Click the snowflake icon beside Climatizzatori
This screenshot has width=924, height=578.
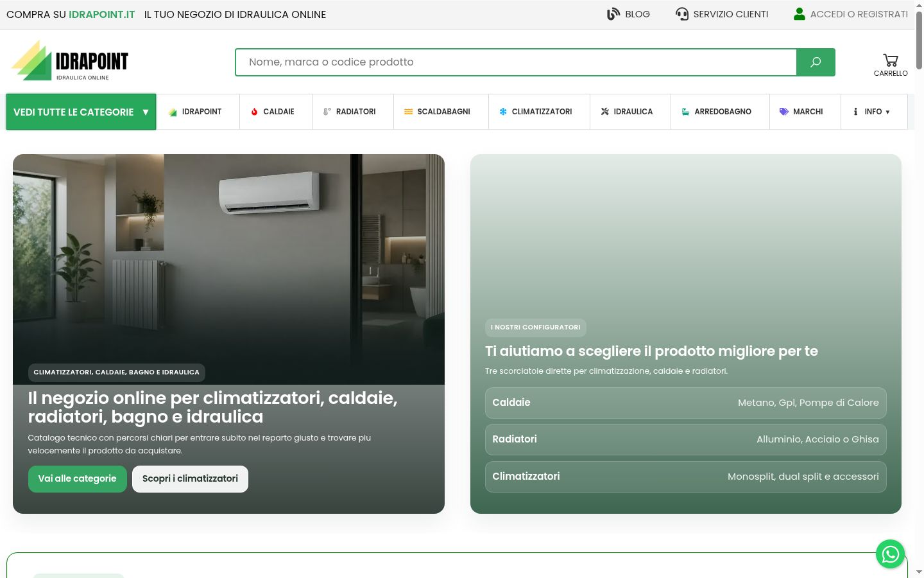click(503, 112)
